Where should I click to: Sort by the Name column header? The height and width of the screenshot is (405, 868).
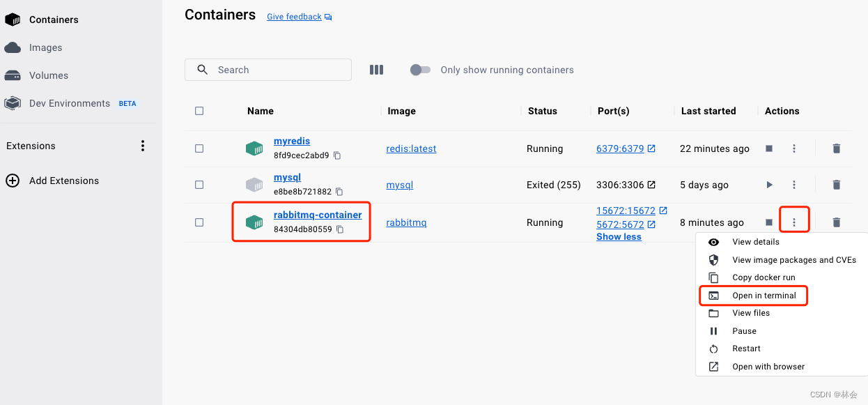pyautogui.click(x=261, y=111)
